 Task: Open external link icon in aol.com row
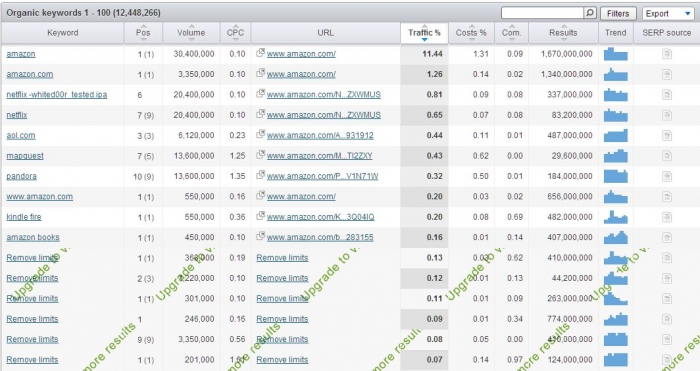[260, 135]
